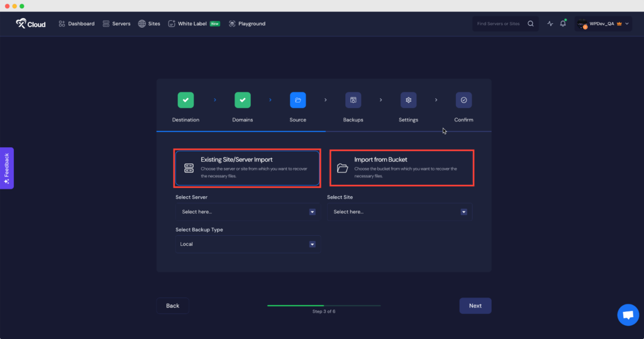Open the live chat bubble
This screenshot has width=644, height=339.
[628, 314]
